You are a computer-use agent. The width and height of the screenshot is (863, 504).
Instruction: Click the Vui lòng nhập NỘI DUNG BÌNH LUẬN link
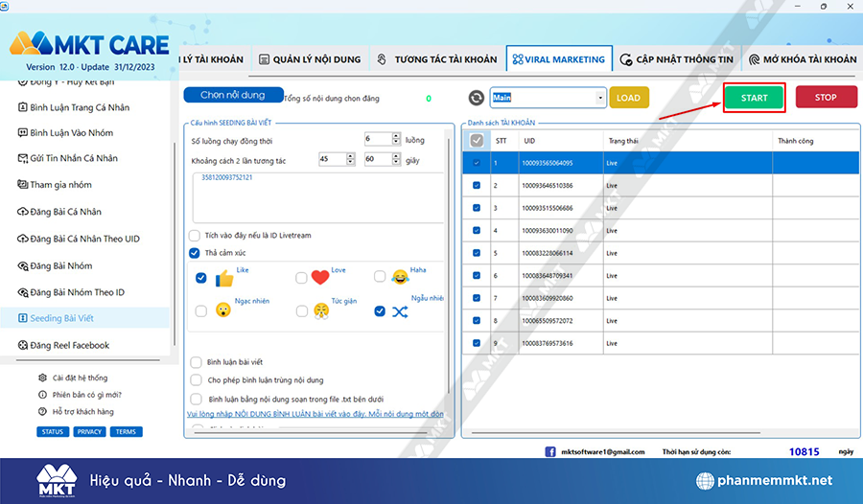pos(315,414)
